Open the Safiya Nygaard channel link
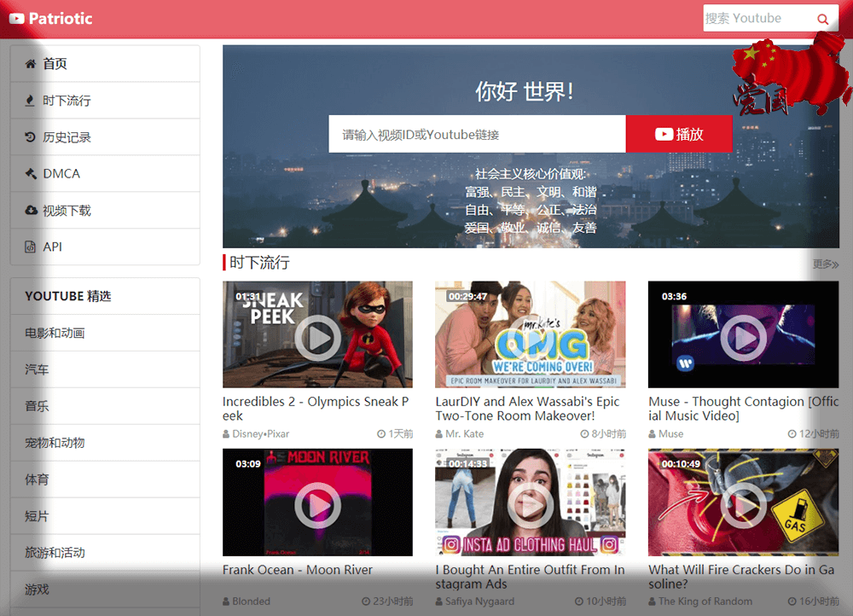 tap(479, 601)
